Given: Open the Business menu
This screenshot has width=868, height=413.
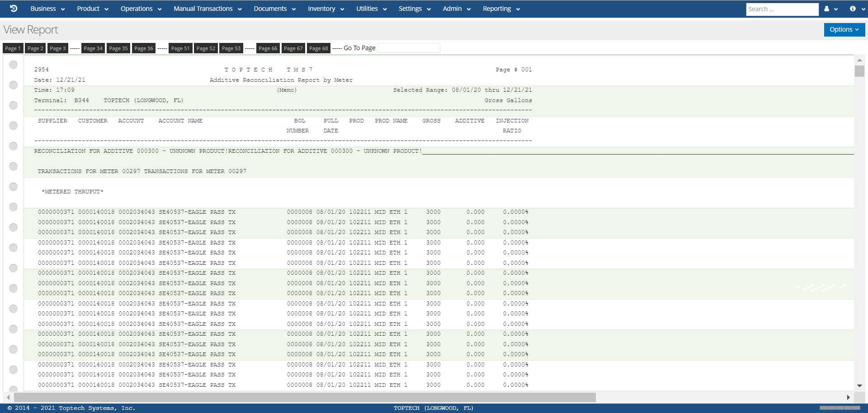Looking at the screenshot, I should 48,9.
